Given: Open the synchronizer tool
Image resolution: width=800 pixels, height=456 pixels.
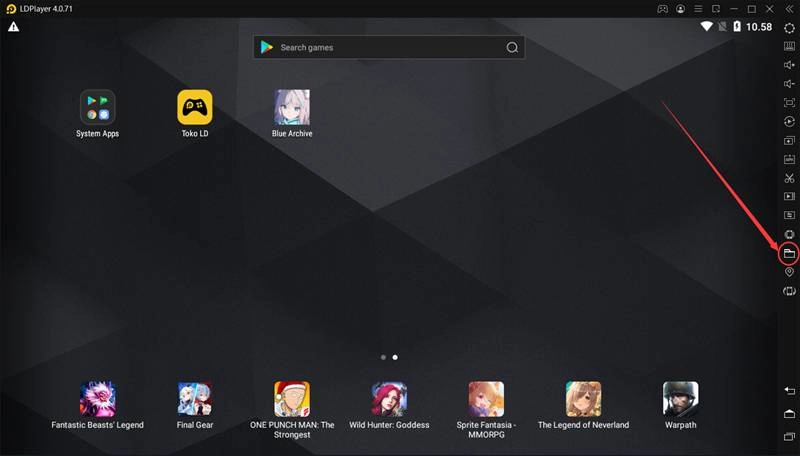Looking at the screenshot, I should 789,215.
